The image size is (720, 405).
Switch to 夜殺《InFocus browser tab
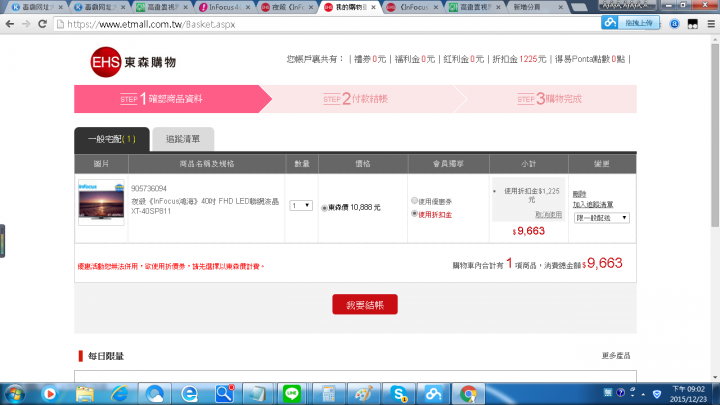pyautogui.click(x=286, y=7)
